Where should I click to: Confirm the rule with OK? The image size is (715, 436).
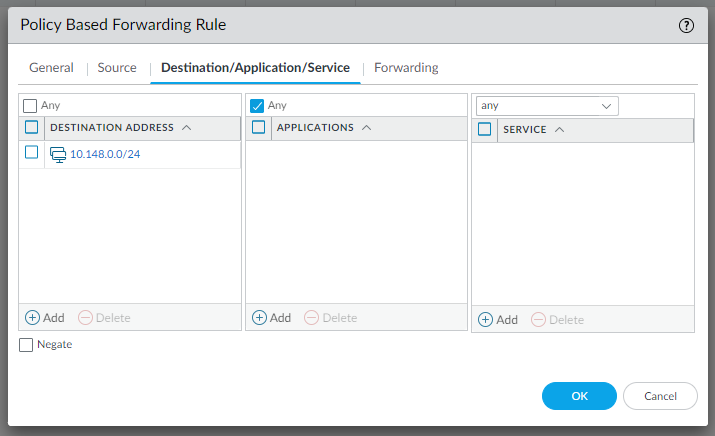(x=579, y=396)
